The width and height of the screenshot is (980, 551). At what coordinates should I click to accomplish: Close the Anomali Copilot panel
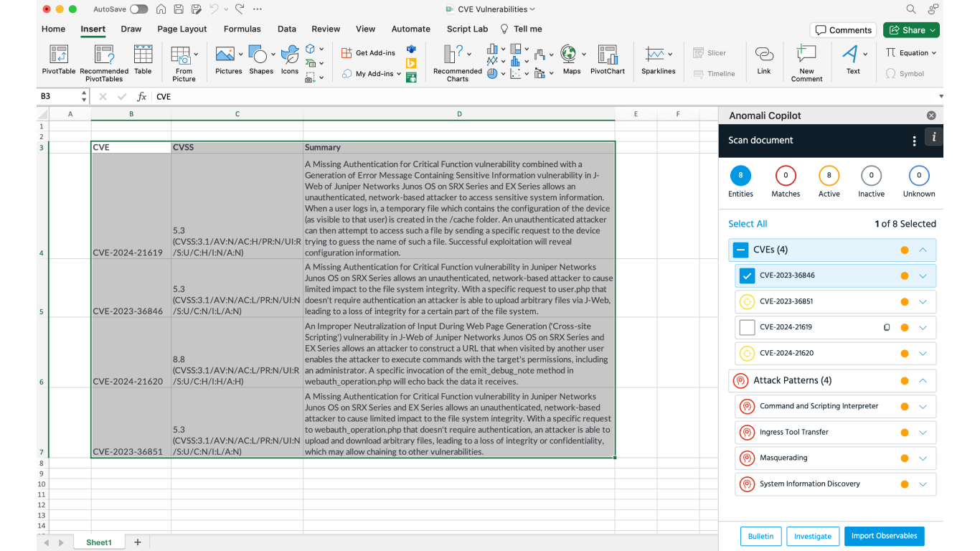(931, 116)
